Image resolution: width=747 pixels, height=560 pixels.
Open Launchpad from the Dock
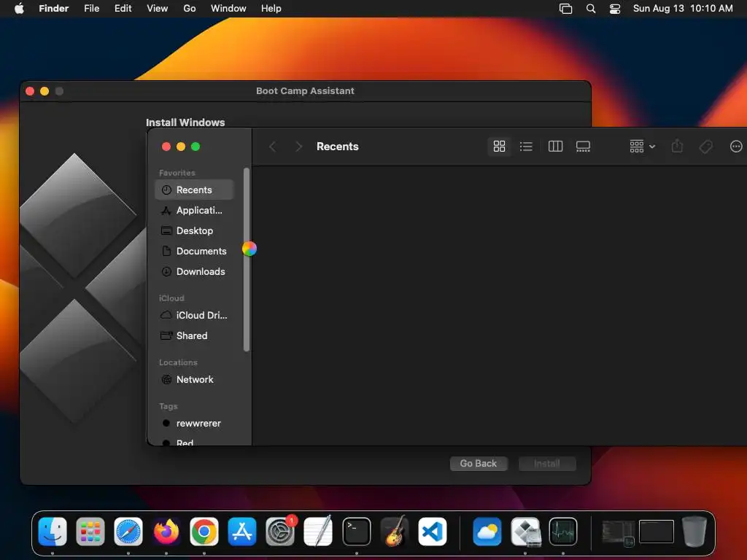click(x=90, y=531)
